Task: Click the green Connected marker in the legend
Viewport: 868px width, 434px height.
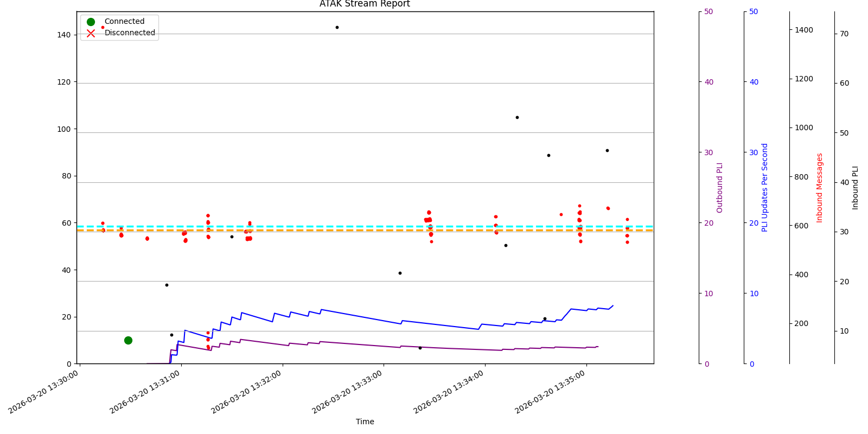Action: [91, 22]
